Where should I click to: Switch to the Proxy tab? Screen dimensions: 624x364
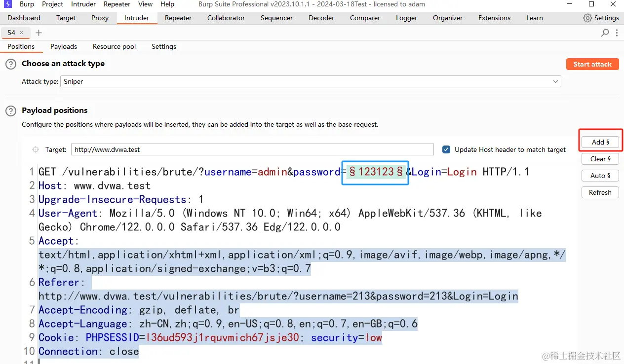[x=100, y=18]
